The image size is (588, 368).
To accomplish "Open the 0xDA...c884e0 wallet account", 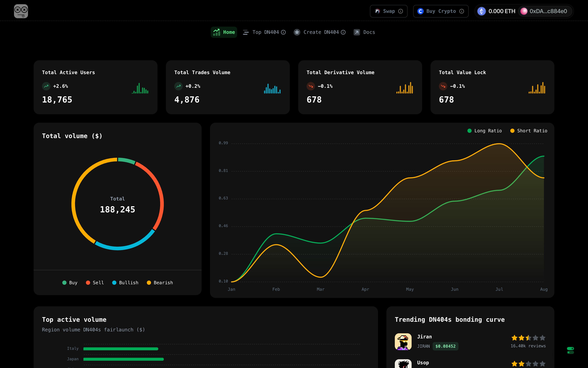I will pyautogui.click(x=545, y=11).
